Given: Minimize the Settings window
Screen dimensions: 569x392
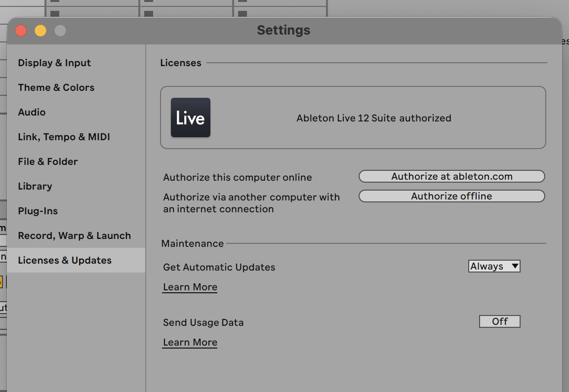Looking at the screenshot, I should (41, 30).
